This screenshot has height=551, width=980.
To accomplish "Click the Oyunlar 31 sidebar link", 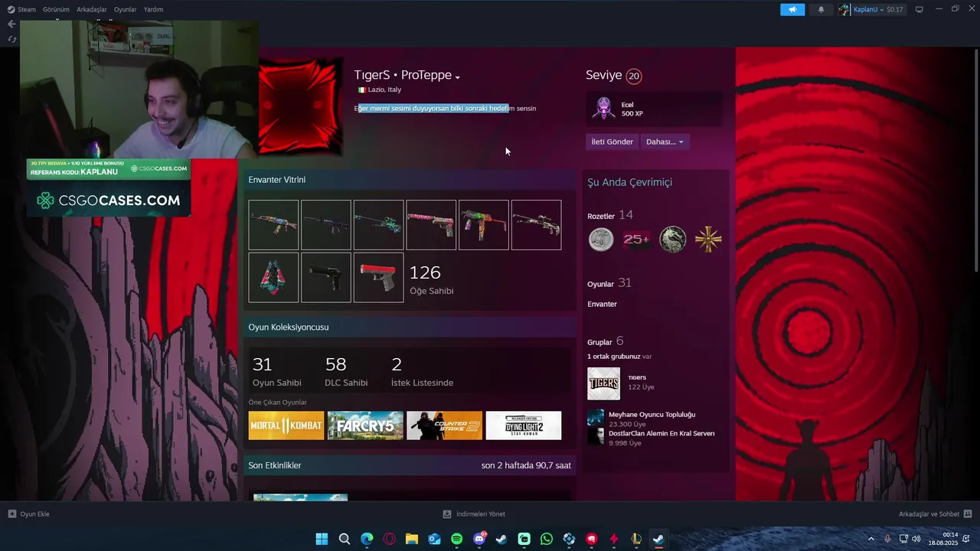I will 609,283.
